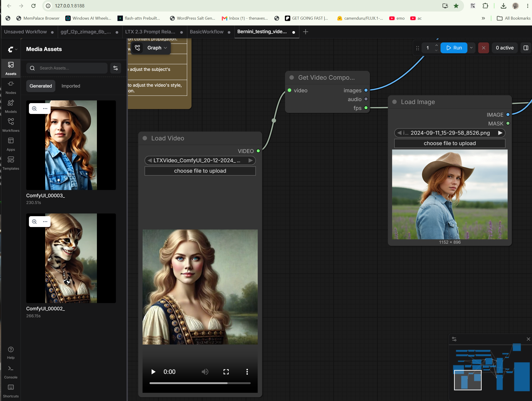This screenshot has height=401, width=532.
Task: Switch to Imported assets tab
Action: point(71,86)
